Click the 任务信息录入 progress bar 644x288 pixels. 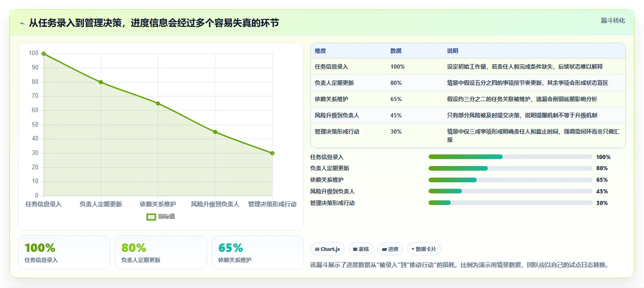510,157
